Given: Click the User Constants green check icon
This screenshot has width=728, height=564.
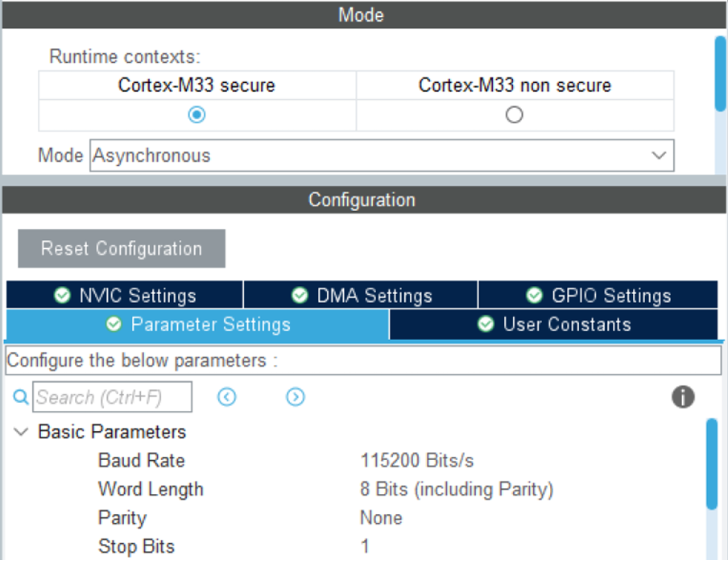Looking at the screenshot, I should [486, 324].
